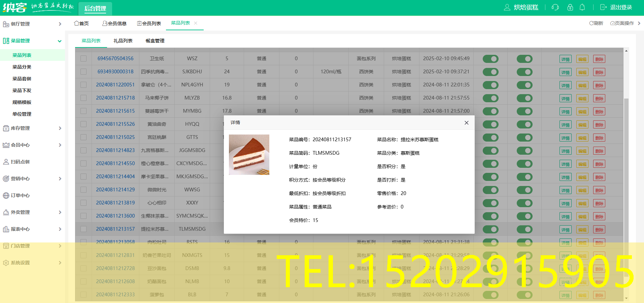The width and height of the screenshot is (644, 303).
Task: Click the 详情 button on 卫生纸 row
Action: [x=565, y=59]
